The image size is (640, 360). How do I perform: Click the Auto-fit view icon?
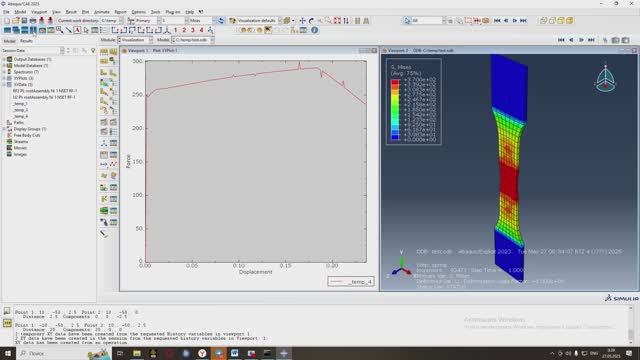(x=337, y=20)
